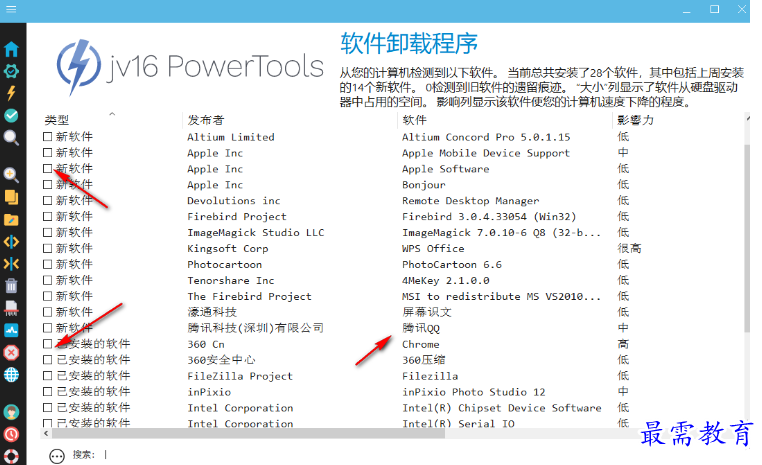The height and width of the screenshot is (465, 762).
Task: Select the Firebird 3.0.4.33054 (Win32) entry
Action: (x=489, y=217)
